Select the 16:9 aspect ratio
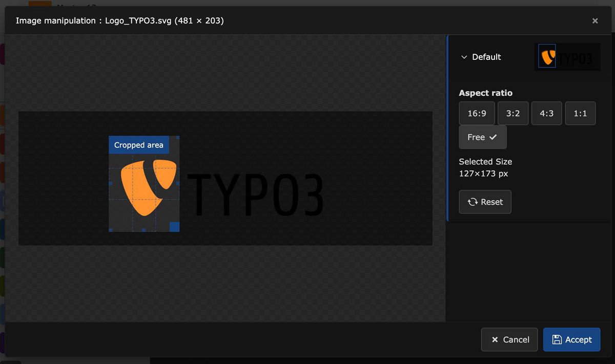The width and height of the screenshot is (615, 364). 477,113
